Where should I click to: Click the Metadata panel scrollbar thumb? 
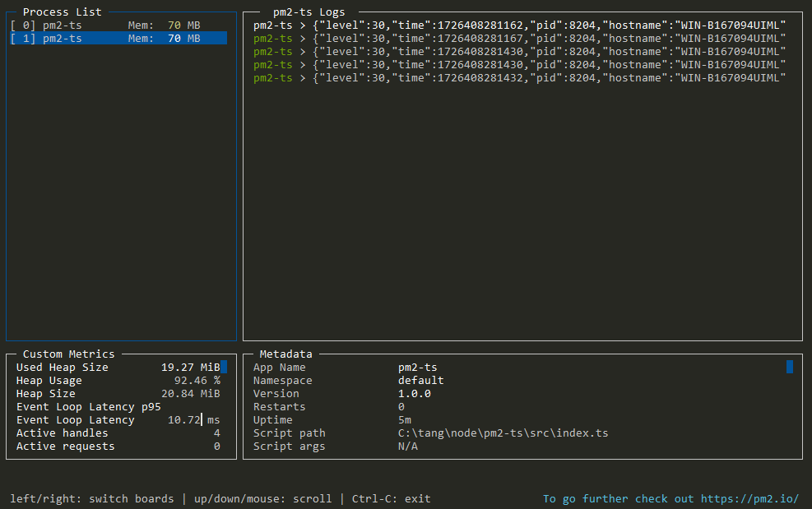[790, 367]
